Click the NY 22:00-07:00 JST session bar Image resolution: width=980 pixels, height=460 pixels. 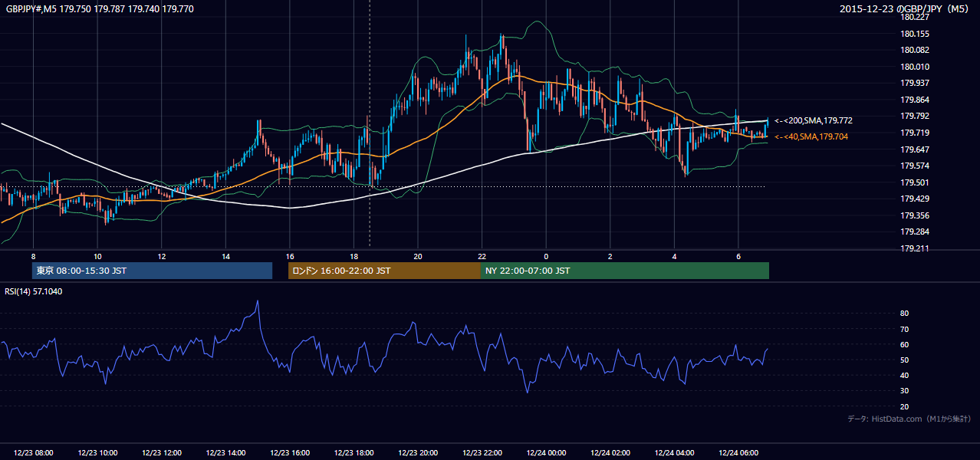(625, 271)
